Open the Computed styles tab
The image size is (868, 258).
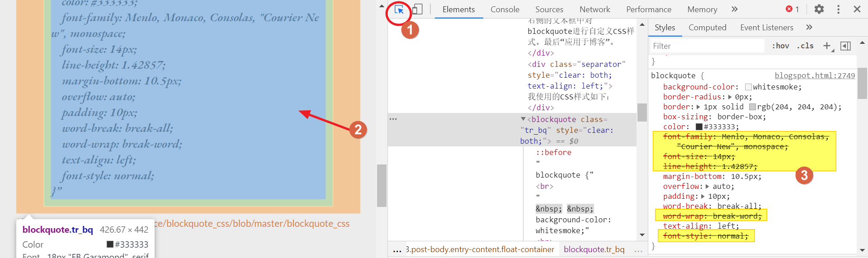click(x=707, y=28)
